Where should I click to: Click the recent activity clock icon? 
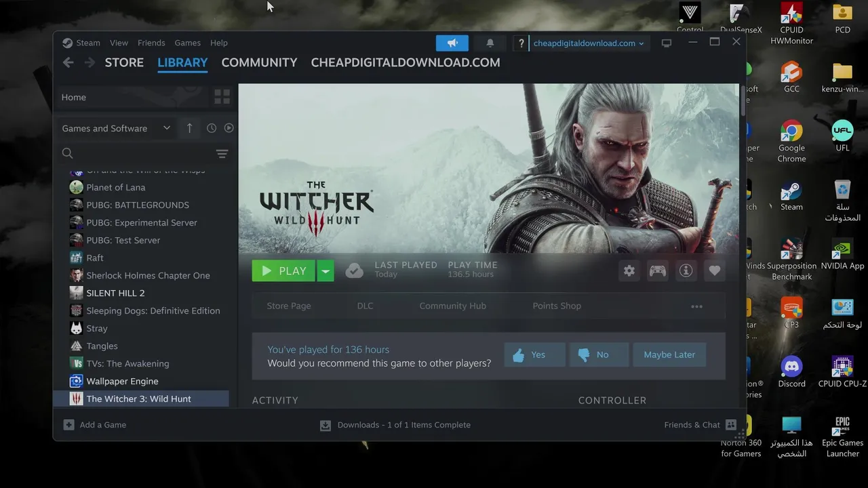pyautogui.click(x=212, y=128)
